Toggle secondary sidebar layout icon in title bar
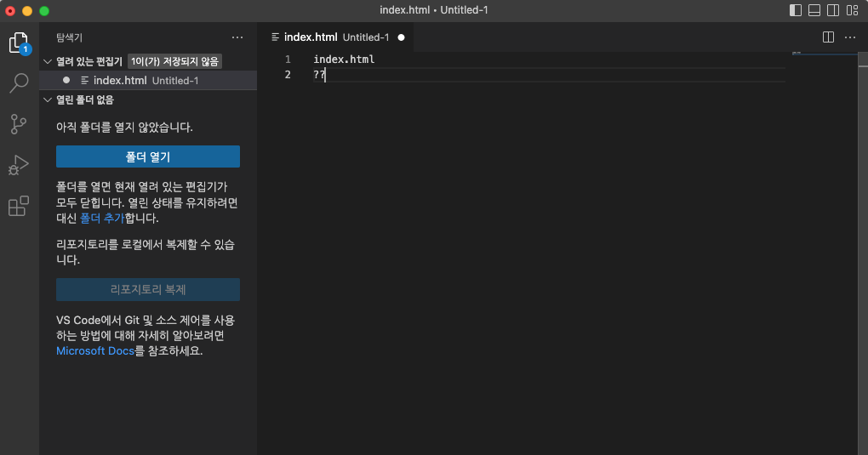Viewport: 868px width, 455px height. click(833, 10)
